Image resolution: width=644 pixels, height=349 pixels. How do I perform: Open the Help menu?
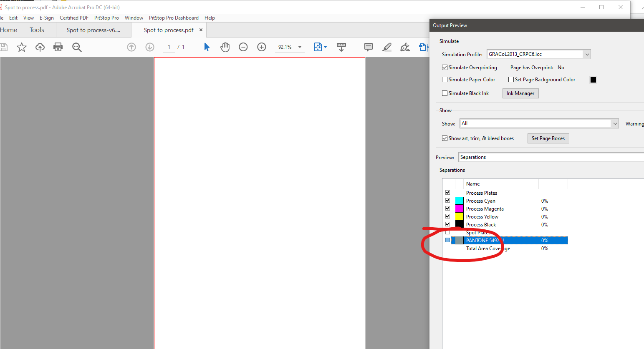pos(210,18)
